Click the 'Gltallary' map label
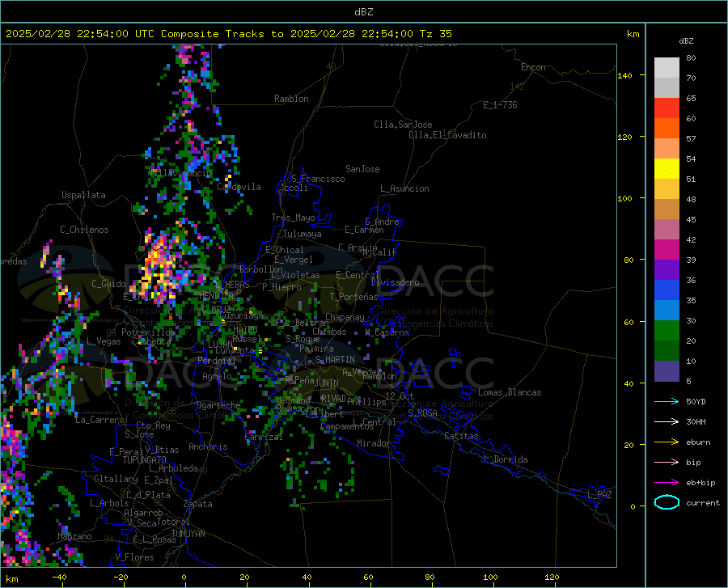The image size is (728, 588). coord(116,479)
